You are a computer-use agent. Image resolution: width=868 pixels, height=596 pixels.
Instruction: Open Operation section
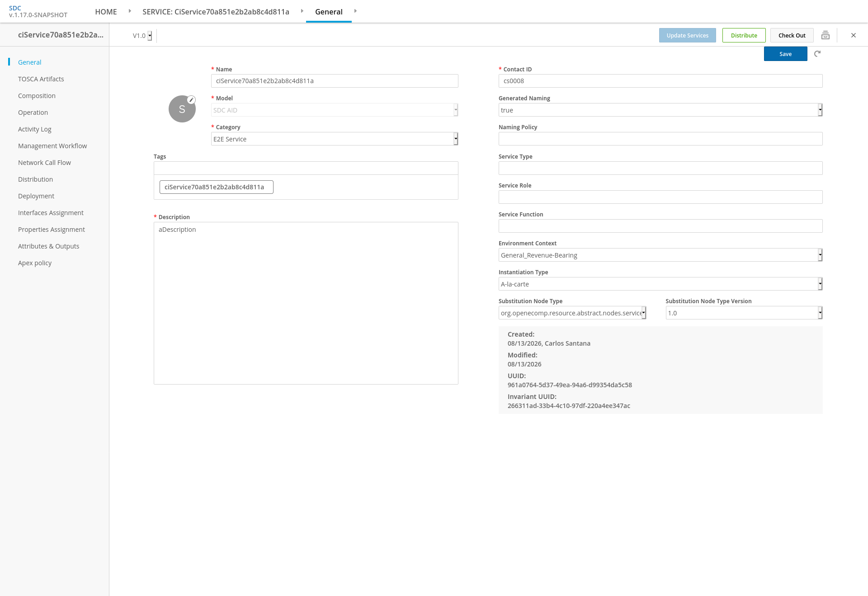click(33, 113)
